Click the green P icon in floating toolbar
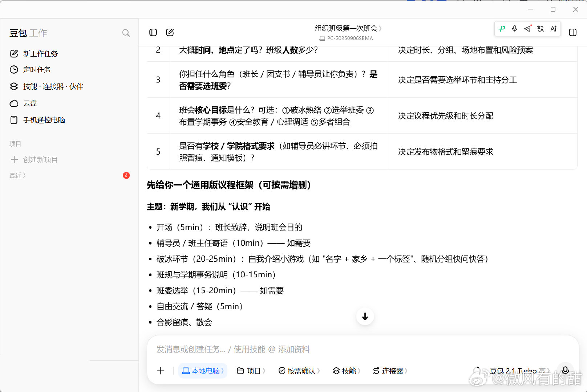587x392 pixels. 502,29
